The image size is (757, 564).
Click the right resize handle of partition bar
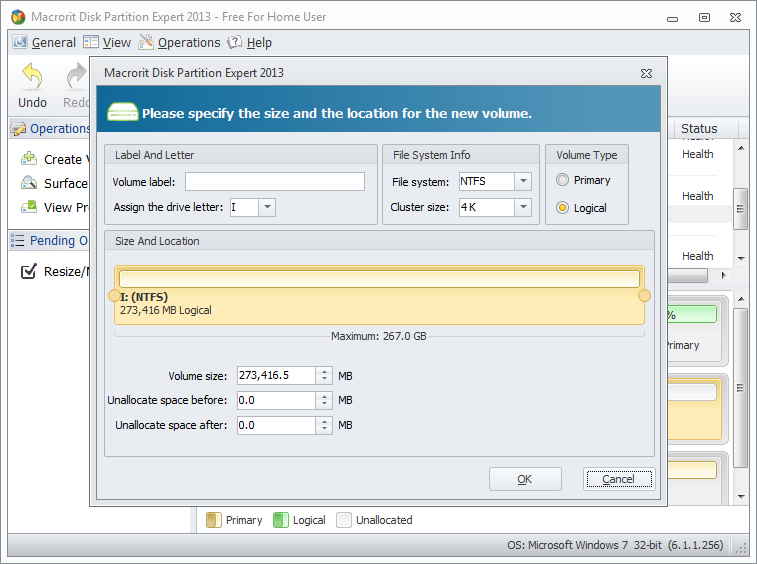(x=644, y=296)
